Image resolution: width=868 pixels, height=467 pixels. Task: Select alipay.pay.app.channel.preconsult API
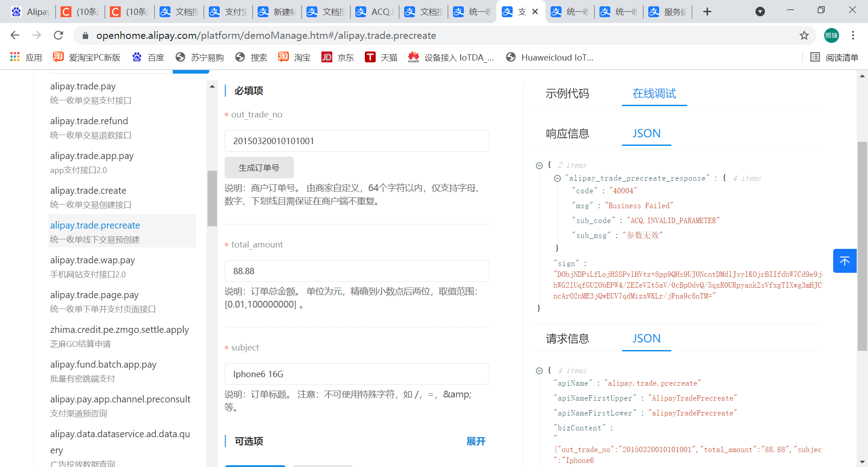pyautogui.click(x=122, y=406)
